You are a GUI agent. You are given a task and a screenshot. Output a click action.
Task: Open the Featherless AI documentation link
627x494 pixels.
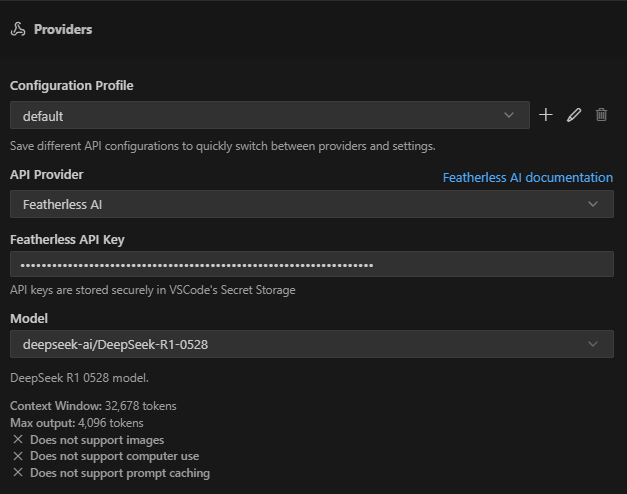coord(528,178)
